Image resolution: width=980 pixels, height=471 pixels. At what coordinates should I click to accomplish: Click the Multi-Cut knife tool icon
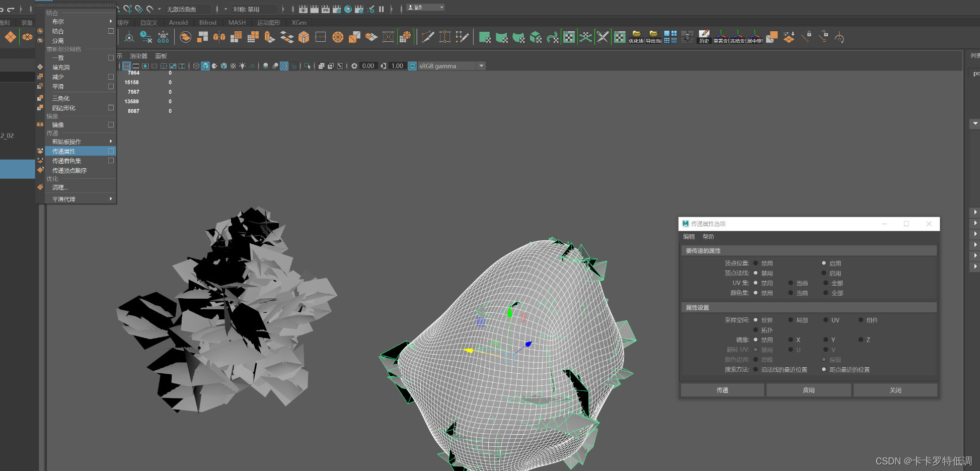pyautogui.click(x=428, y=37)
